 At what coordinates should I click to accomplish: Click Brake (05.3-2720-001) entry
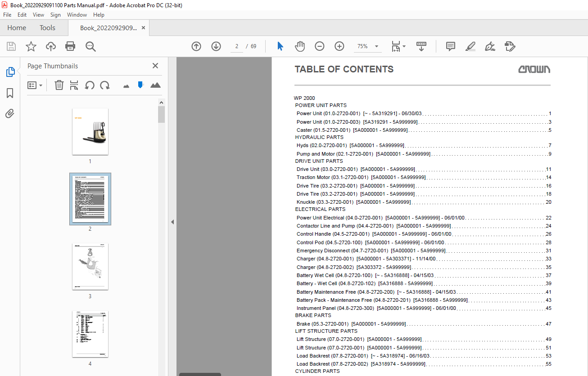click(424, 324)
